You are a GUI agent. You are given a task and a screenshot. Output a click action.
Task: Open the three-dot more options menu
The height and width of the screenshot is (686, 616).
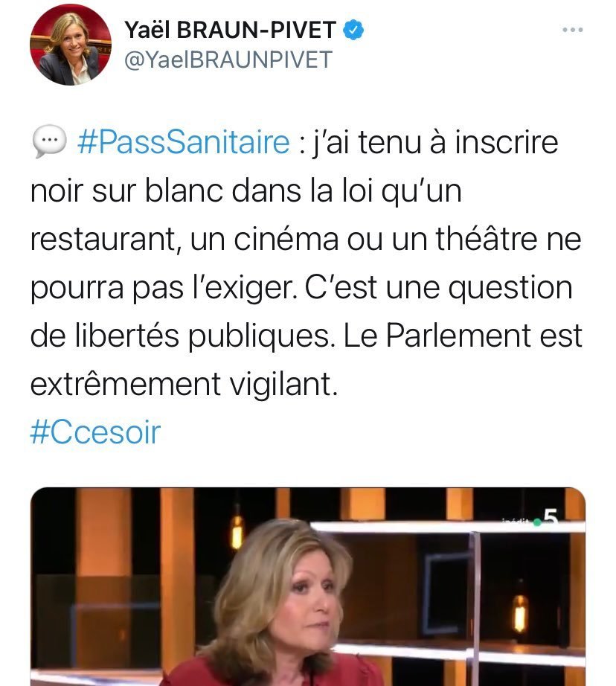click(x=572, y=30)
